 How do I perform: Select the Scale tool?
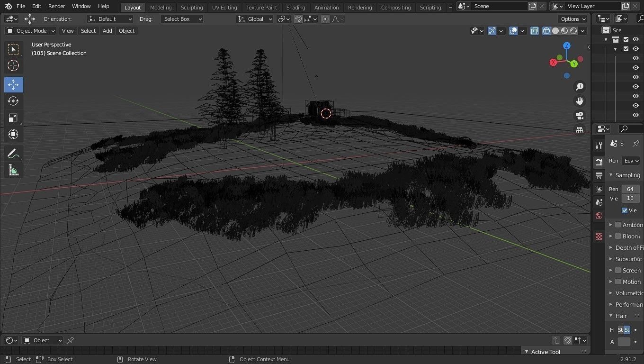click(13, 118)
